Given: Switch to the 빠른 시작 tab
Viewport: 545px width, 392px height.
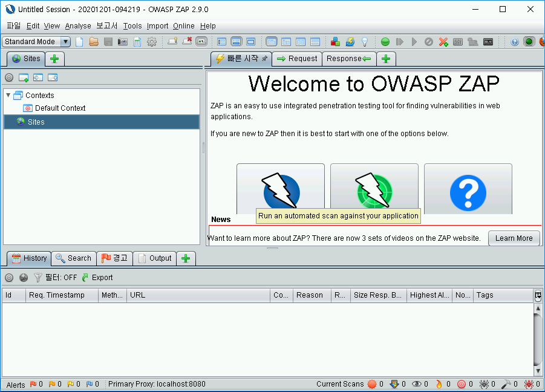Looking at the screenshot, I should point(241,59).
